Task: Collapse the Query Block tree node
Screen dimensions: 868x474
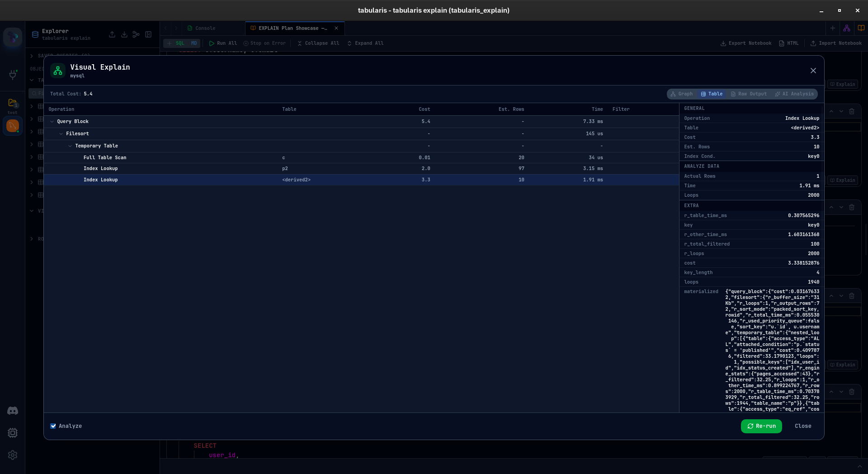Action: pos(52,121)
